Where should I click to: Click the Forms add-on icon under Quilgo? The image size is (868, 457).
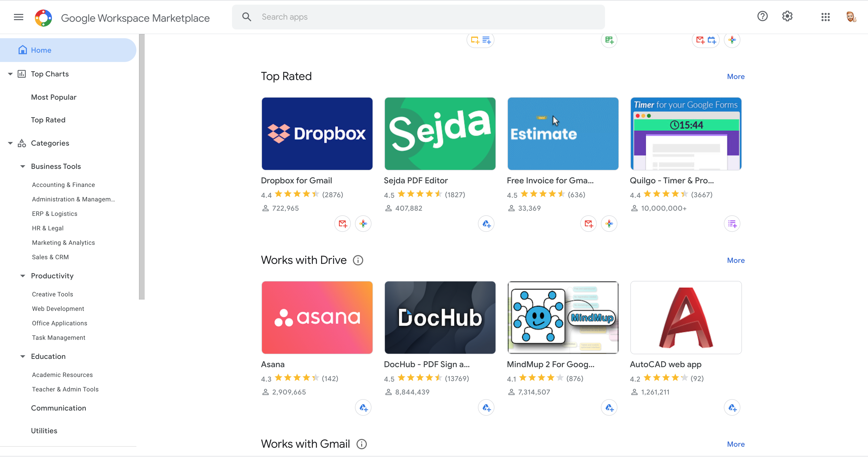(732, 224)
